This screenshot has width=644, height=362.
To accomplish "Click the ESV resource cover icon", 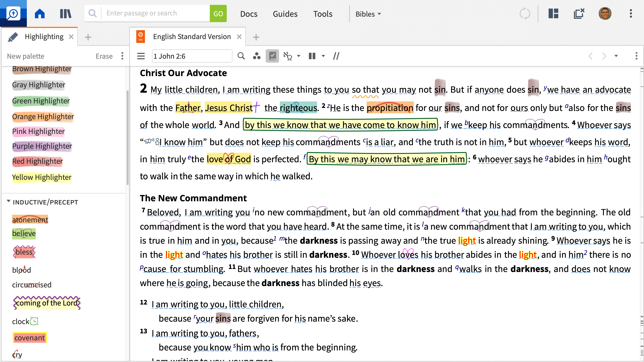I will point(141,37).
